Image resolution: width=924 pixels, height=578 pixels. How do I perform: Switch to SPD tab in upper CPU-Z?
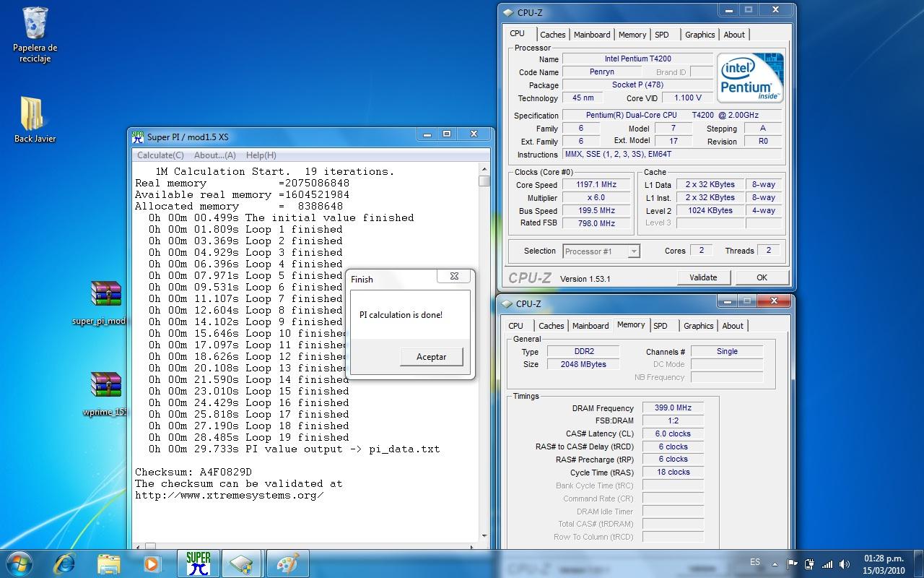tap(662, 35)
